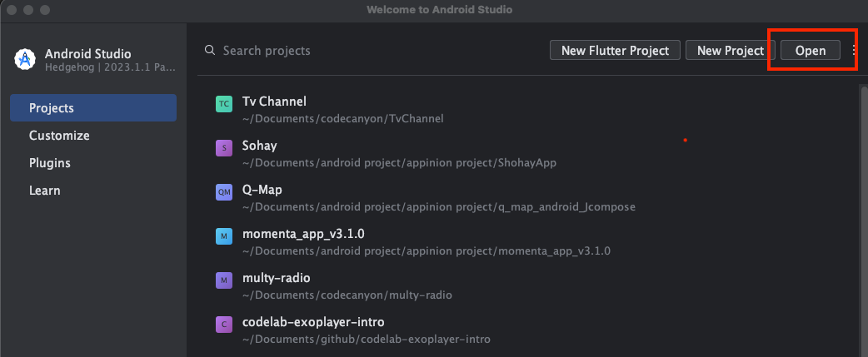Screen dimensions: 868x357
Task: Open the more options vertical dots menu
Action: 854,51
